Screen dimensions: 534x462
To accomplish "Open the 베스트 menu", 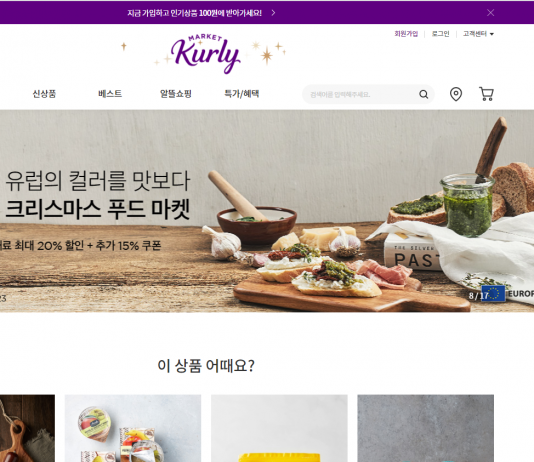I will point(110,94).
